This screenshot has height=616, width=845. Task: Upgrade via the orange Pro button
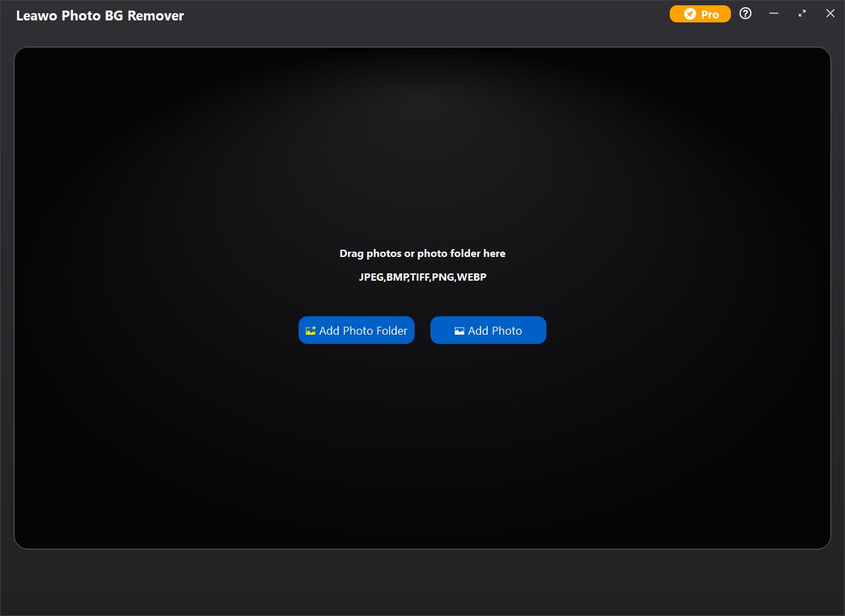(x=700, y=14)
